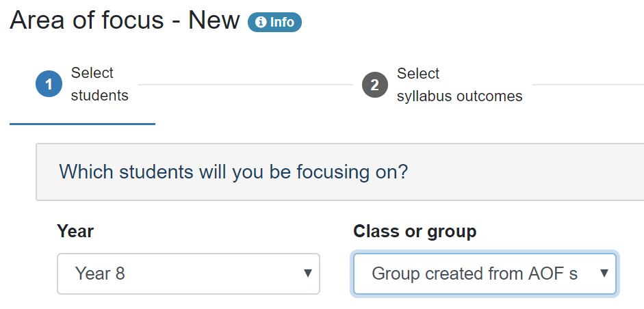644x309 pixels.
Task: Open the Class or group dropdown
Action: 485,273
